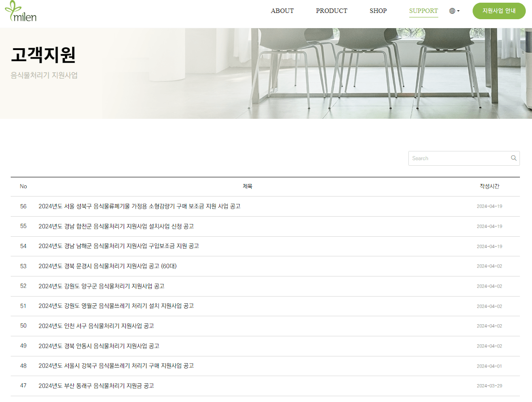Select the SUPPORT tab

(x=423, y=11)
